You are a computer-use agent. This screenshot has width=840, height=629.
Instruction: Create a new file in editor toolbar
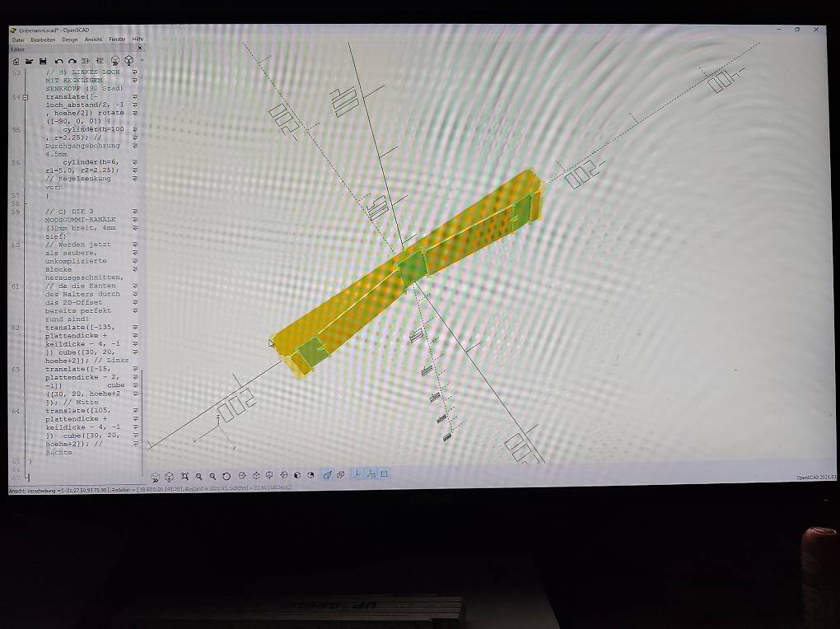click(x=16, y=62)
